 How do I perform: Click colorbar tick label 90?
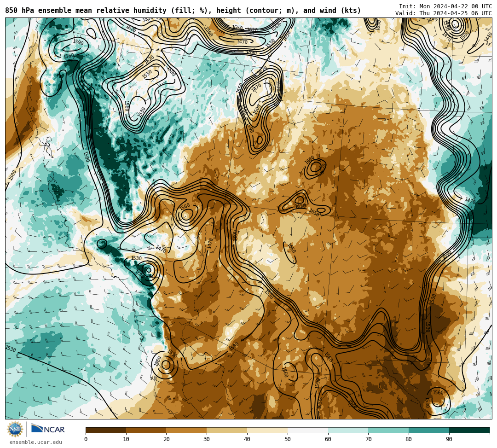(x=449, y=439)
